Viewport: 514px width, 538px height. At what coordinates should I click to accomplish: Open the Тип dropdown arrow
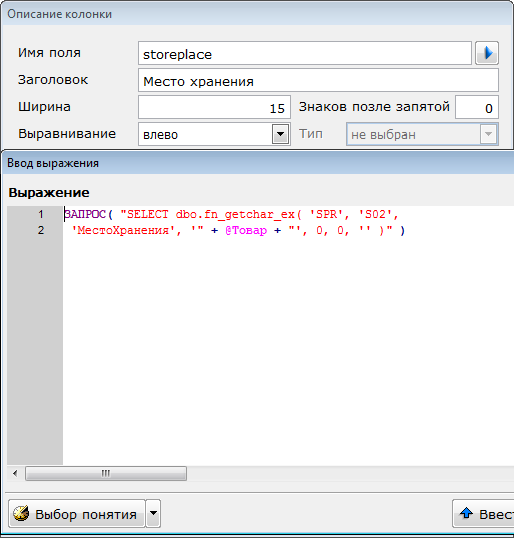(488, 134)
